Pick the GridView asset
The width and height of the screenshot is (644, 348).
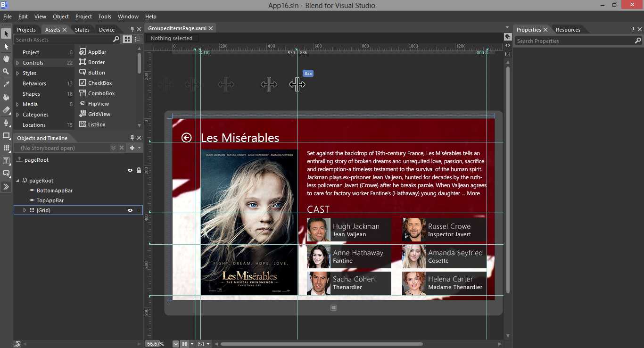point(95,114)
